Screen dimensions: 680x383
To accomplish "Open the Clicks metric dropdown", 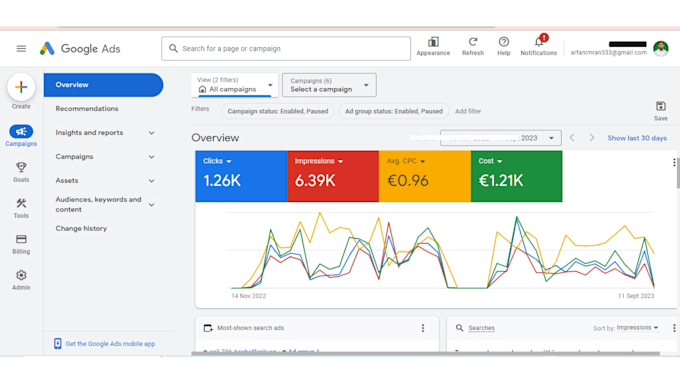I will (229, 161).
